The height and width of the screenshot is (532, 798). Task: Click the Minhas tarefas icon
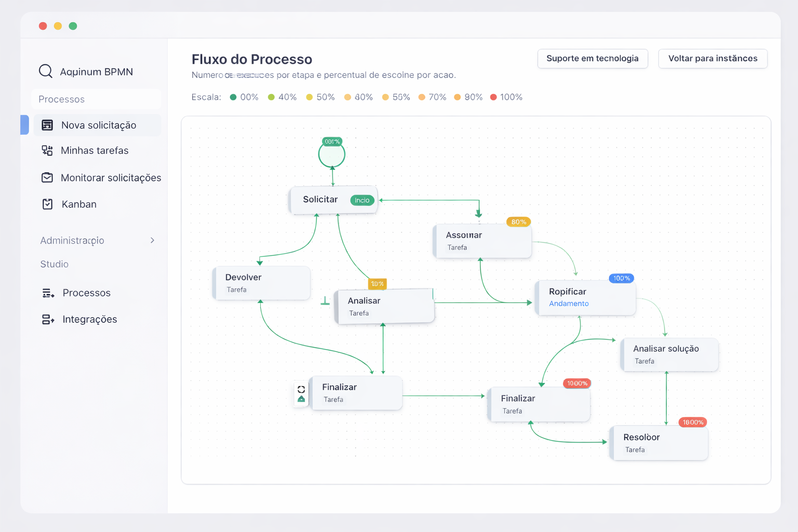tap(47, 151)
